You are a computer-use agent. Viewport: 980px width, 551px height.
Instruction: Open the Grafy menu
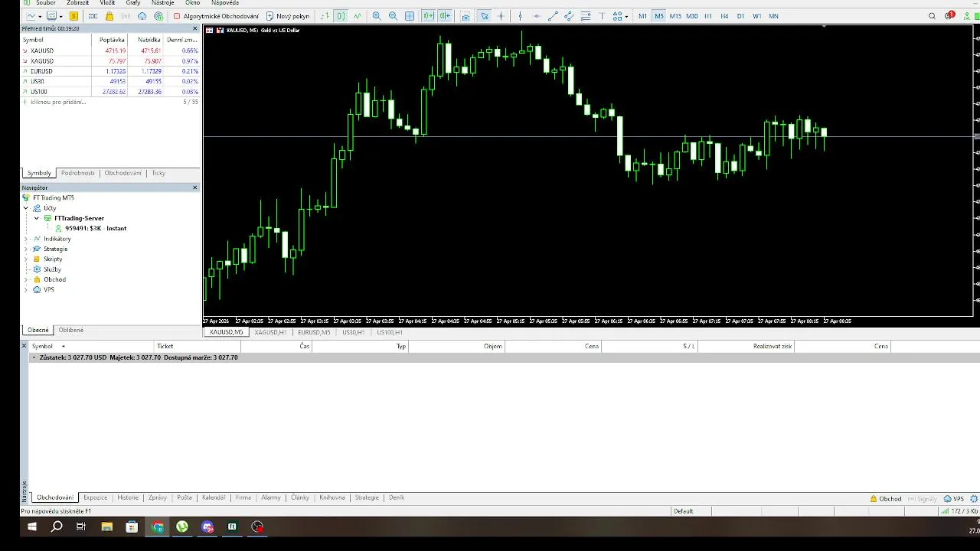[133, 3]
